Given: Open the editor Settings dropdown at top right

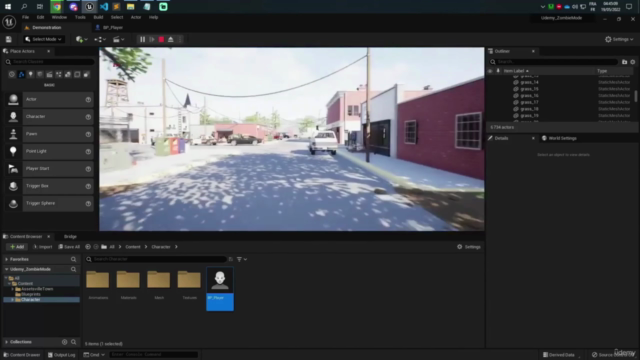Looking at the screenshot, I should (619, 40).
